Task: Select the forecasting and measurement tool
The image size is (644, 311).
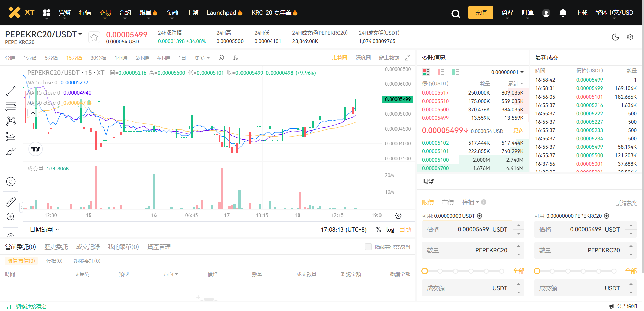Action: point(11,136)
